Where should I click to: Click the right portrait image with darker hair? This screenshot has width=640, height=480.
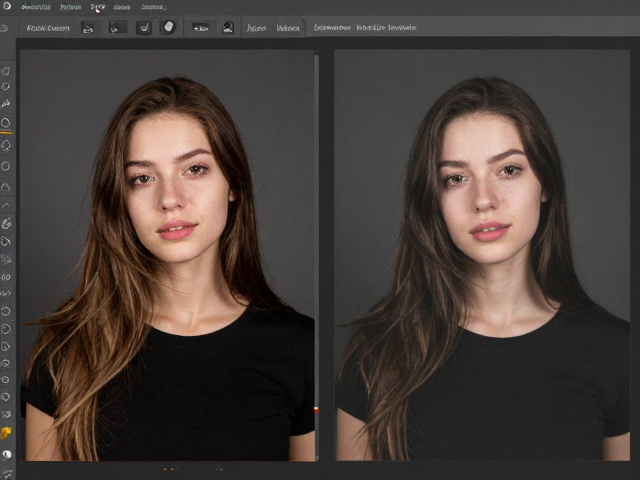[x=482, y=256]
